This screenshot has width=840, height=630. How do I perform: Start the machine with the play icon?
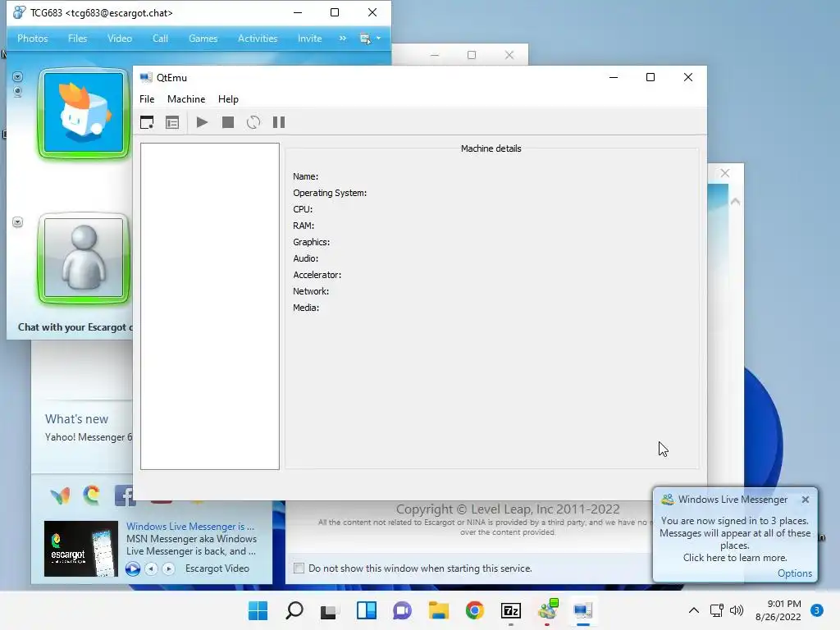[202, 123]
